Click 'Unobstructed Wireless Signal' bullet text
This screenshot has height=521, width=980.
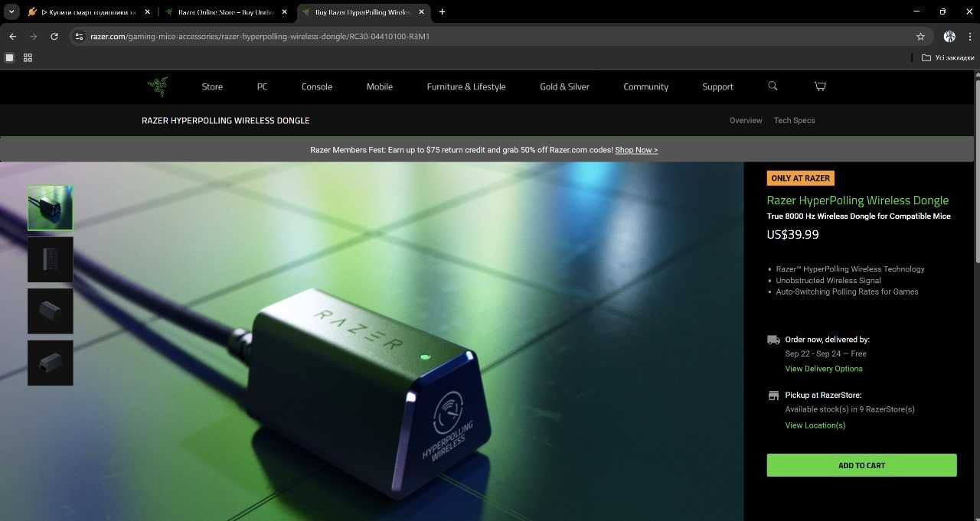pyautogui.click(x=828, y=281)
